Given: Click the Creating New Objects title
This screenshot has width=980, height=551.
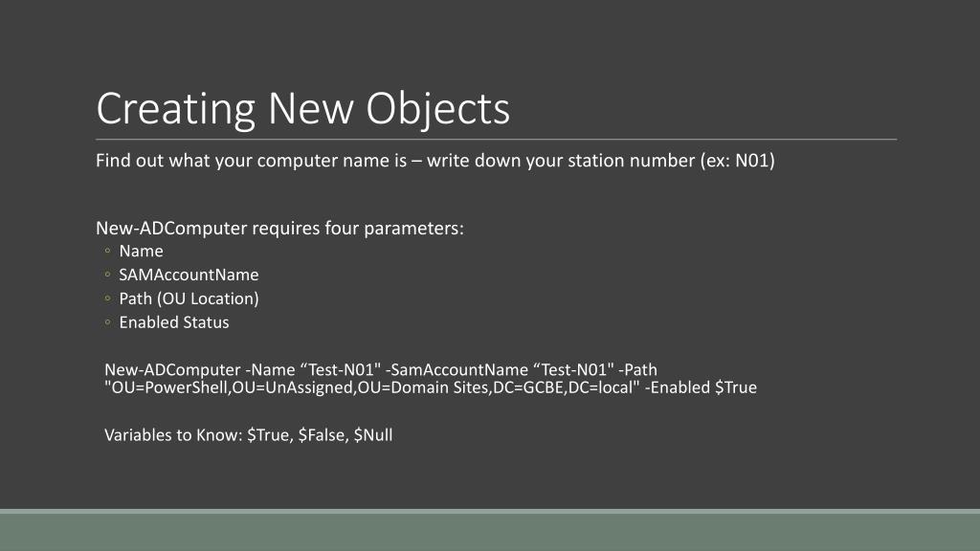Looking at the screenshot, I should (303, 109).
